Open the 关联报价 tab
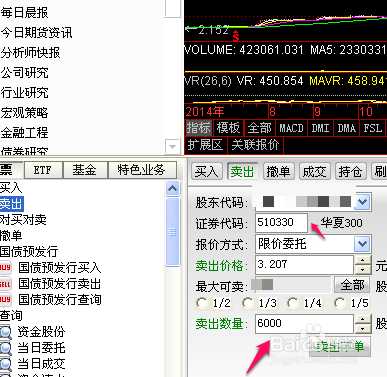Screen dimensions: 387x377 click(x=255, y=145)
